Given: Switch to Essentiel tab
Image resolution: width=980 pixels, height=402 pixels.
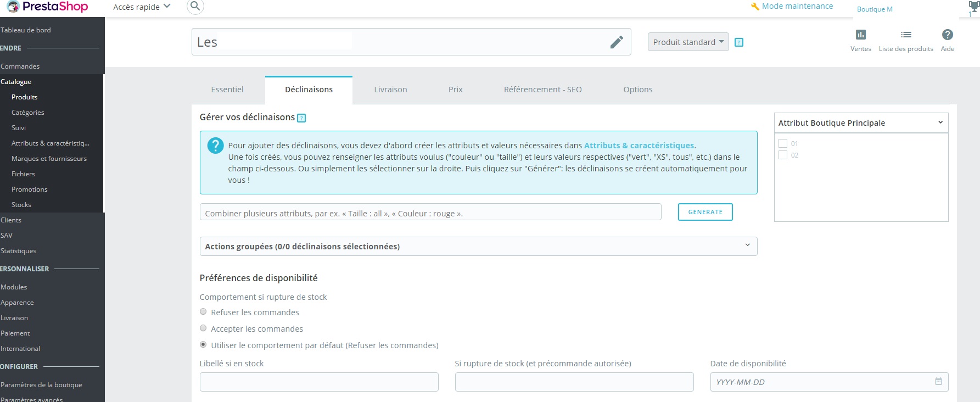Looking at the screenshot, I should pos(227,90).
